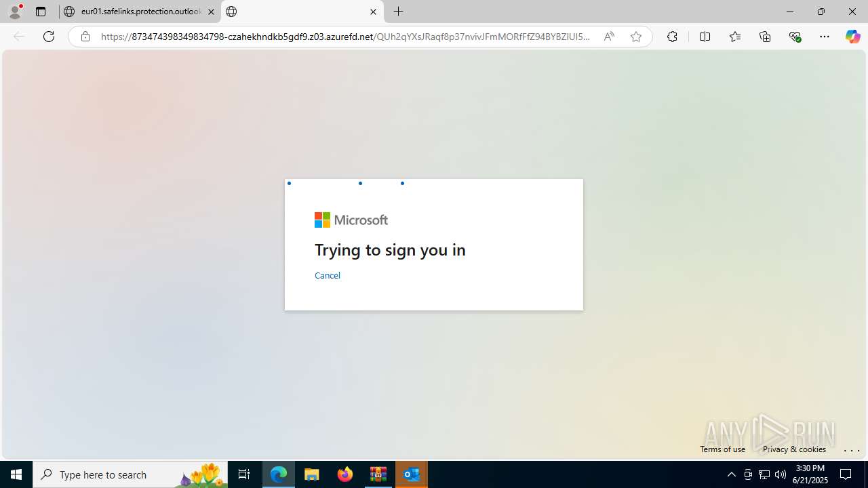Open WinRAR taskbar icon
This screenshot has width=868, height=488.
378,474
